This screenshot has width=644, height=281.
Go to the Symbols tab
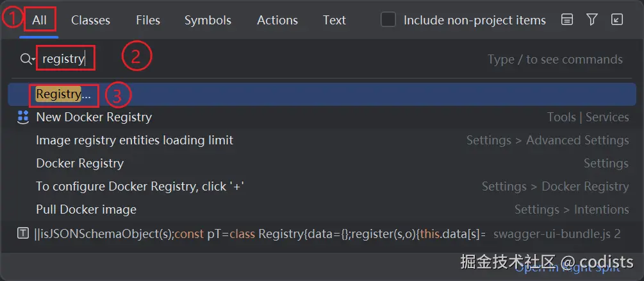[208, 21]
